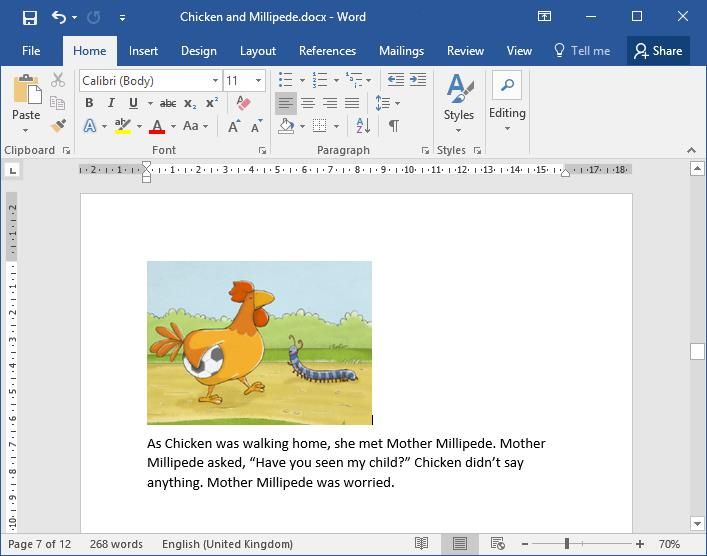Image resolution: width=707 pixels, height=556 pixels.
Task: Toggle bold formatting
Action: 89,103
